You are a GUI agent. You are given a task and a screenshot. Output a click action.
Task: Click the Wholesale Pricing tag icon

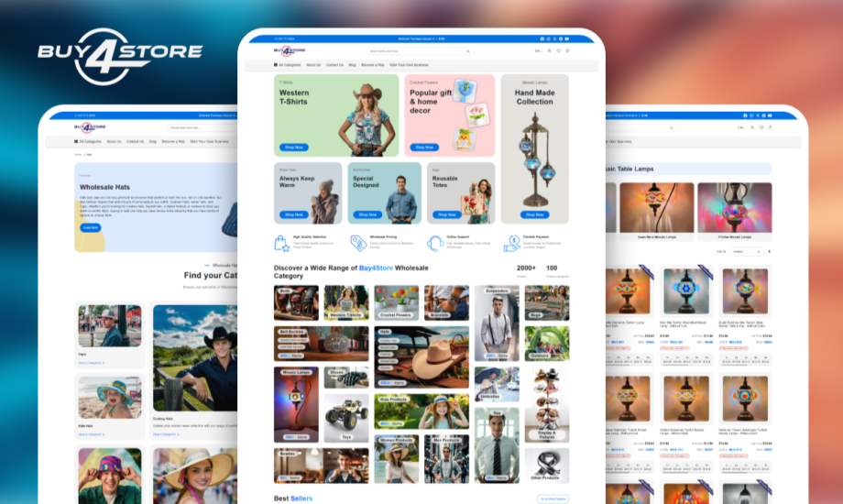click(358, 243)
